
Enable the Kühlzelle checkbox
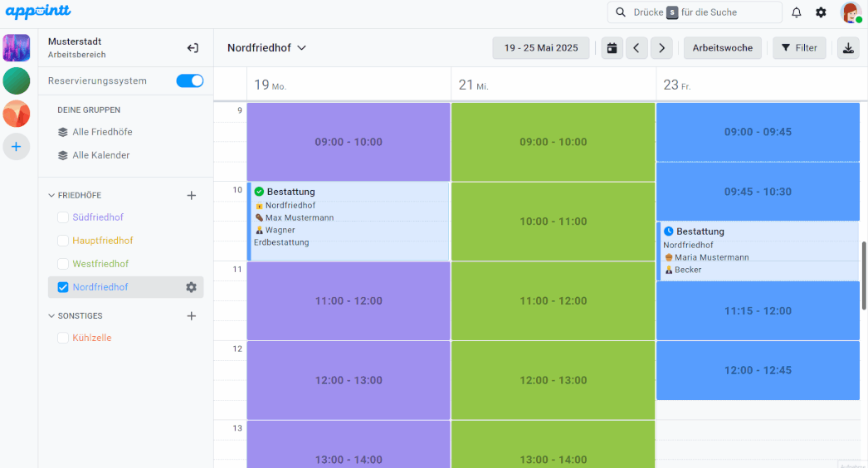tap(63, 338)
